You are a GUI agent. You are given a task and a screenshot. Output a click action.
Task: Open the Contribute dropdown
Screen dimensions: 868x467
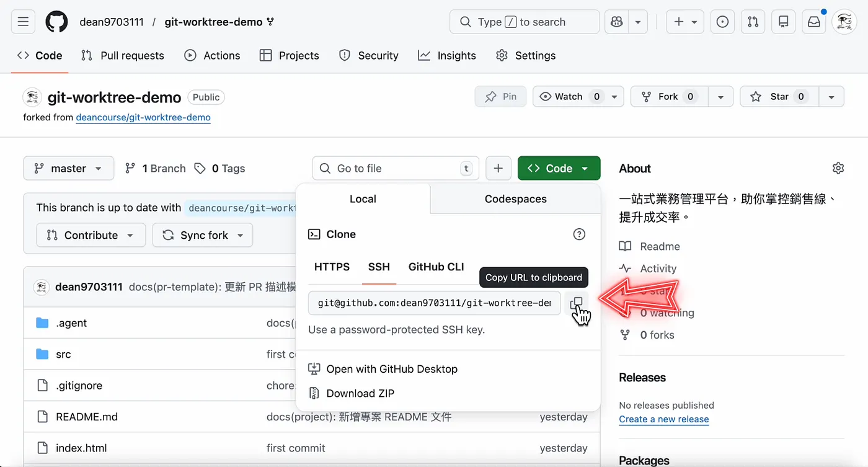(x=91, y=235)
